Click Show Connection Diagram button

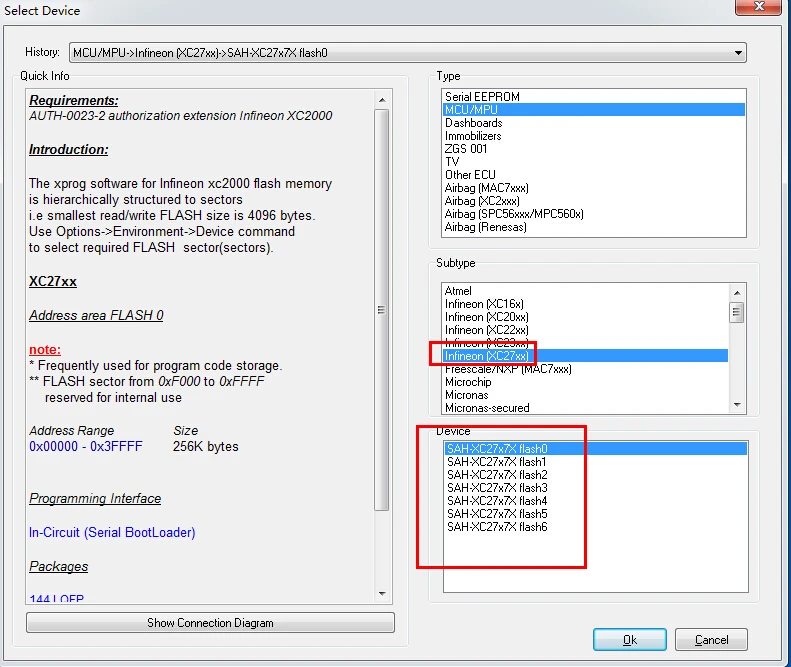210,623
